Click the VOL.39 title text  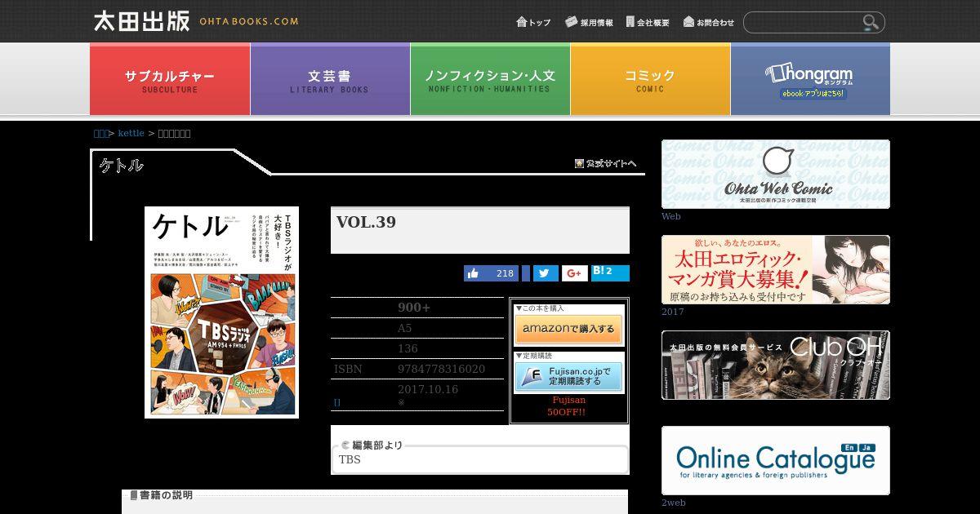pyautogui.click(x=366, y=222)
